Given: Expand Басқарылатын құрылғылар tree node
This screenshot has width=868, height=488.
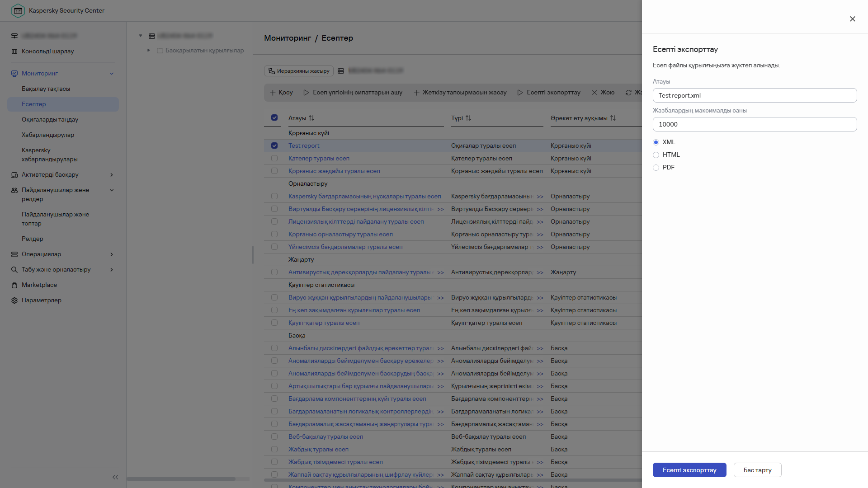Looking at the screenshot, I should (x=149, y=50).
